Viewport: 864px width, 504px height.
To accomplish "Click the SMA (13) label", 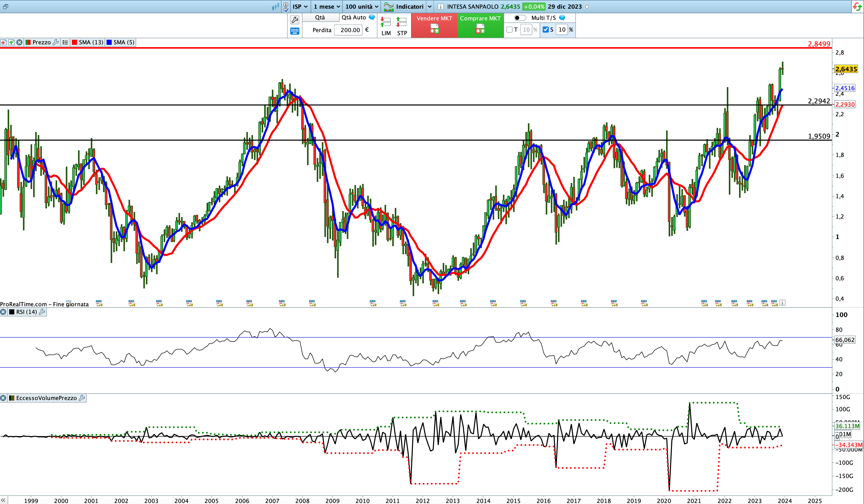I will (x=91, y=43).
